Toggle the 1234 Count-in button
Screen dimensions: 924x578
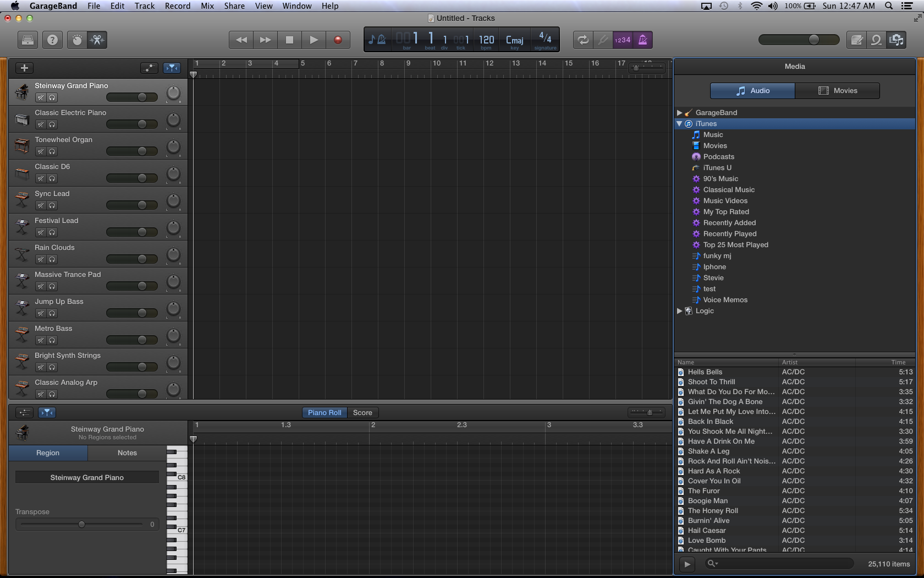(623, 40)
